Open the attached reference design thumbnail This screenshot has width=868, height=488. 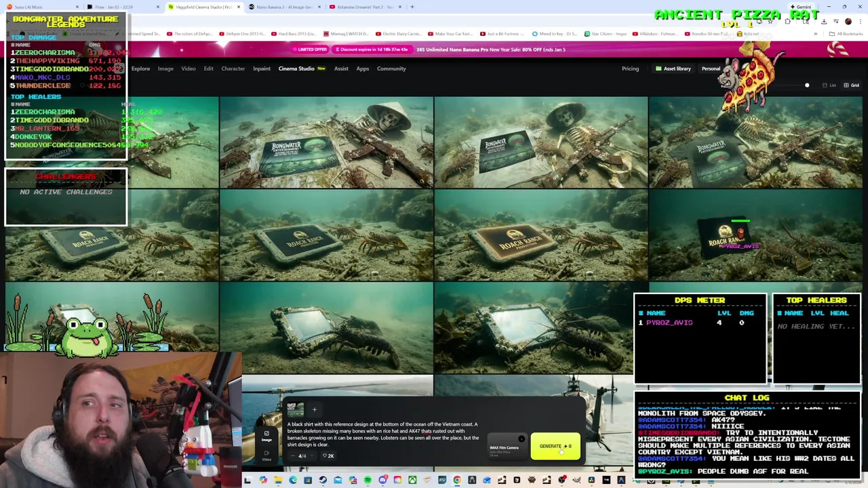point(295,409)
